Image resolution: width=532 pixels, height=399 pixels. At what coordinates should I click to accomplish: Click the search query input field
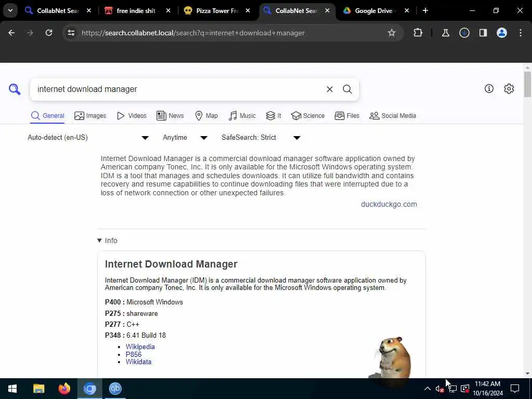tap(178, 89)
